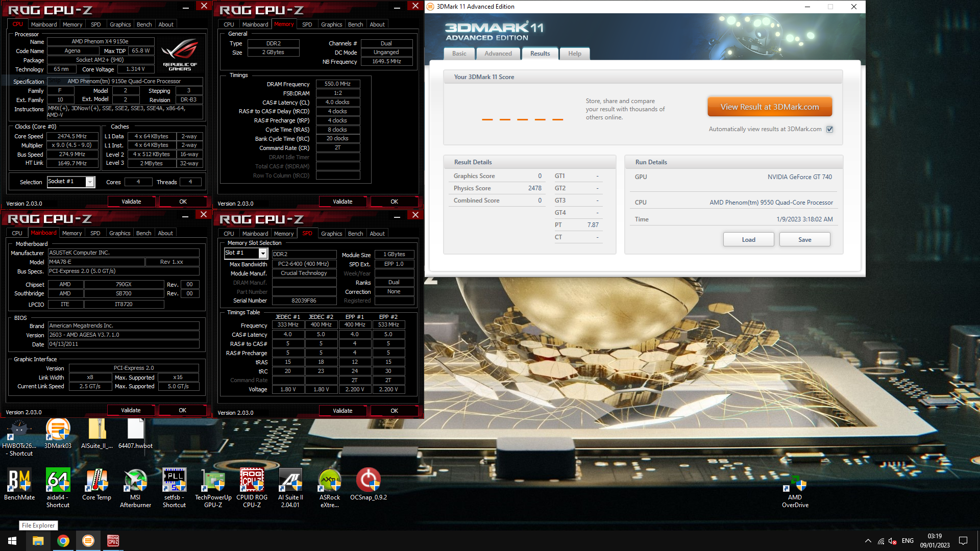The height and width of the screenshot is (551, 980).
Task: Click the DRAM Frequency value 550.0 MHz
Action: coord(337,84)
